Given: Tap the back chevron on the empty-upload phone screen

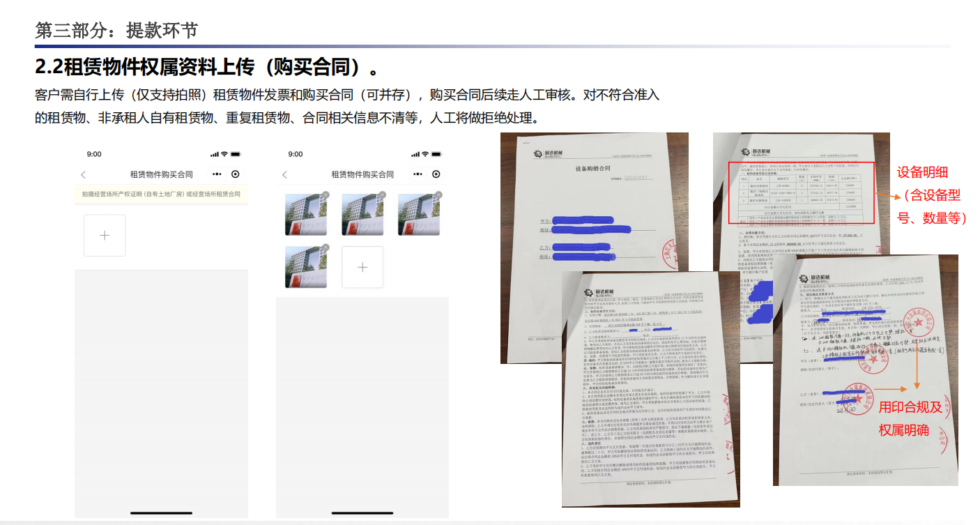Looking at the screenshot, I should (x=84, y=174).
